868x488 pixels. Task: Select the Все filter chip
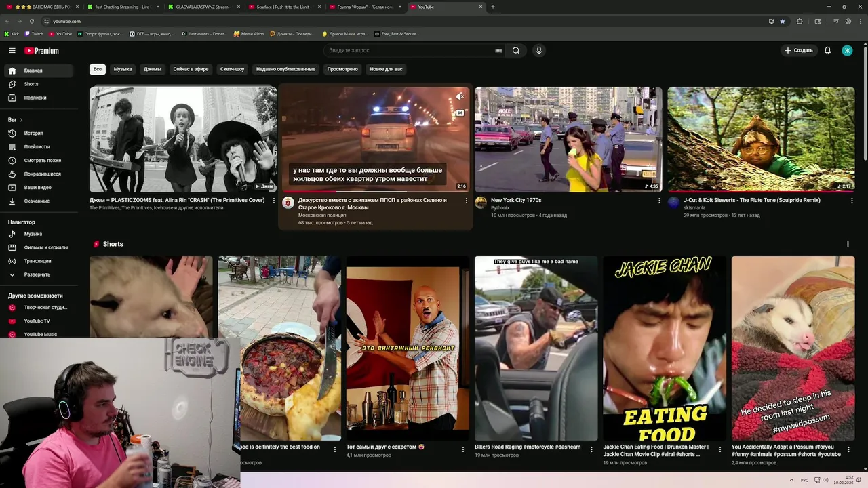pos(98,69)
